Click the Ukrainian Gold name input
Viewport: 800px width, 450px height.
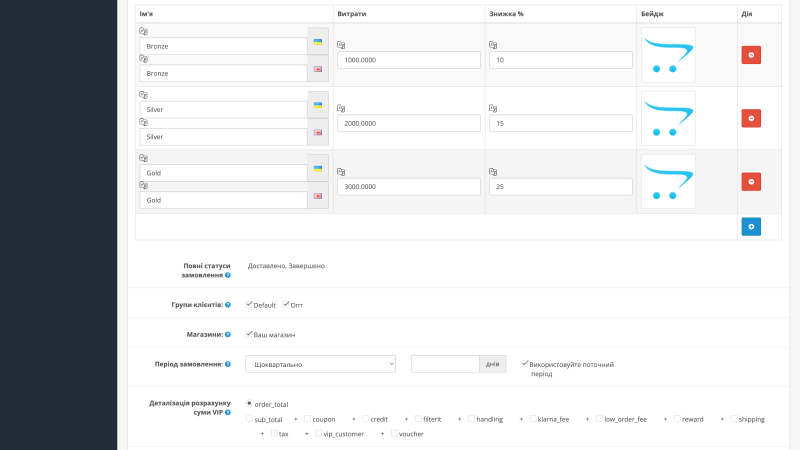pyautogui.click(x=223, y=172)
